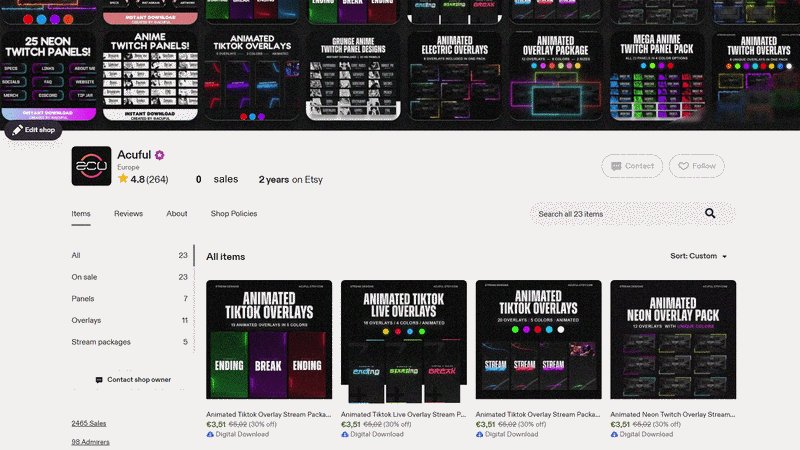Click the Anime Twitch Panels banner image

pos(150,76)
